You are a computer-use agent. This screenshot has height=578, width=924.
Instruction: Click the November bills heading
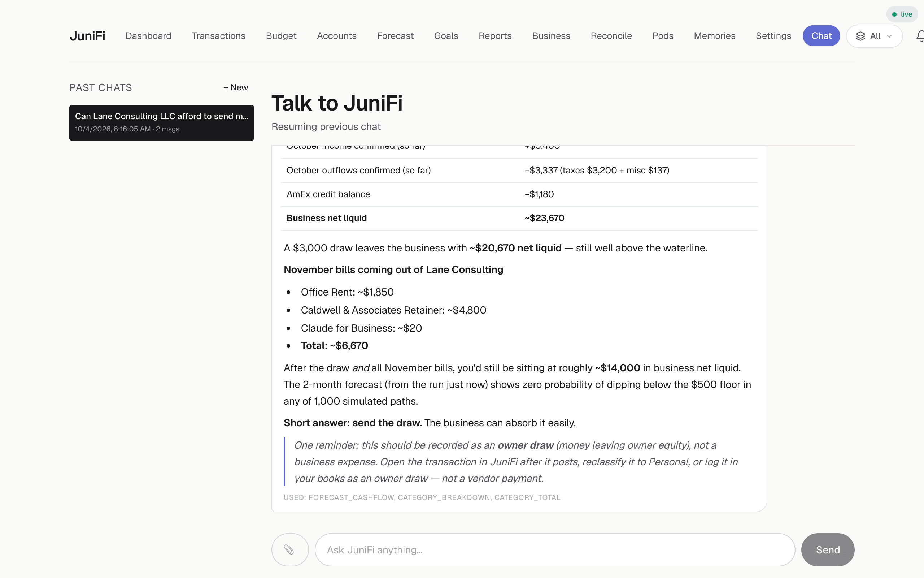tap(393, 269)
